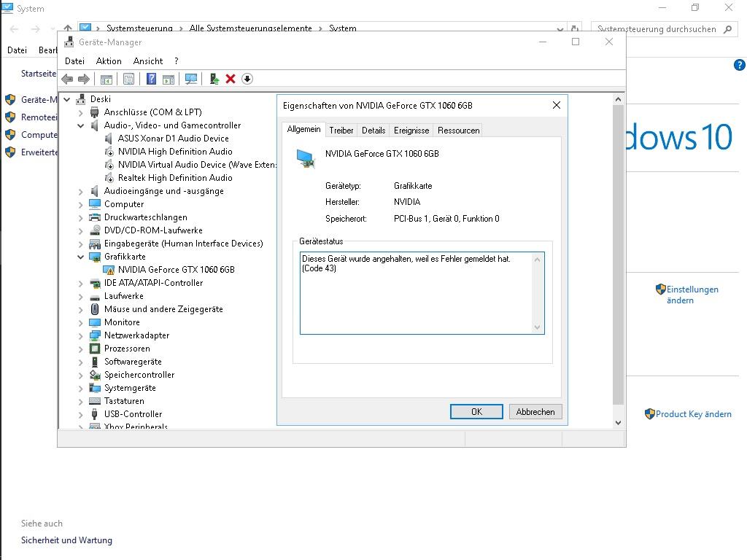Open Sicherheit und Wartung link
This screenshot has width=747, height=560.
(x=66, y=540)
